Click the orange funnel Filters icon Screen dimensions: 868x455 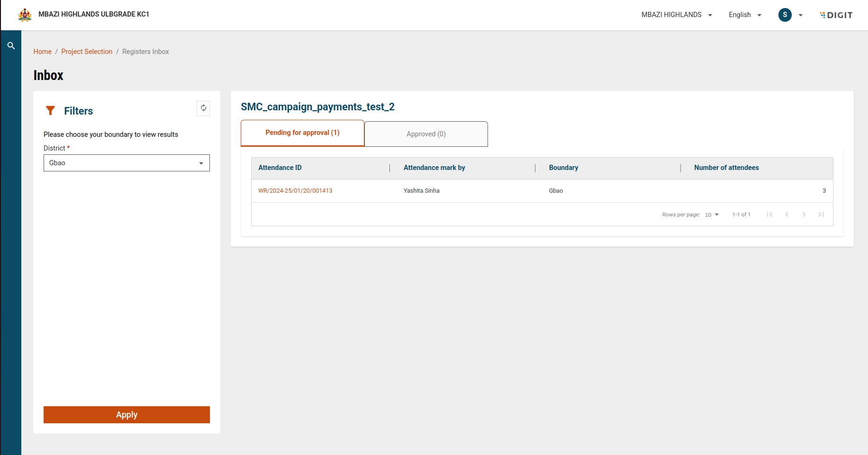click(50, 111)
